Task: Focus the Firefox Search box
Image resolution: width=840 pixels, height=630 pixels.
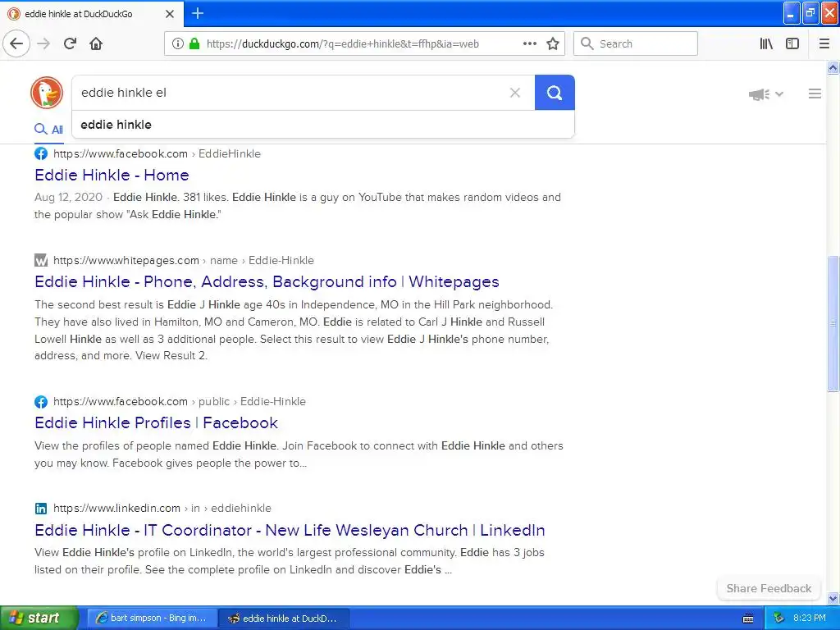Action: tap(636, 43)
